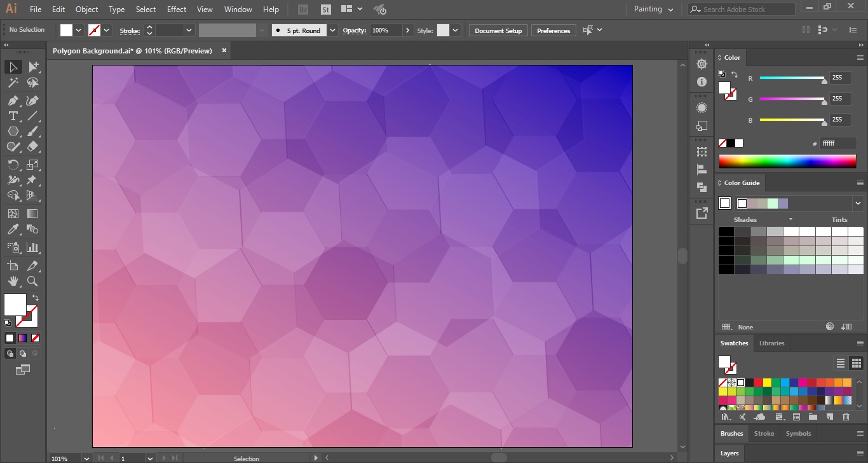Select the Zoom tool
The image size is (868, 463).
point(33,281)
